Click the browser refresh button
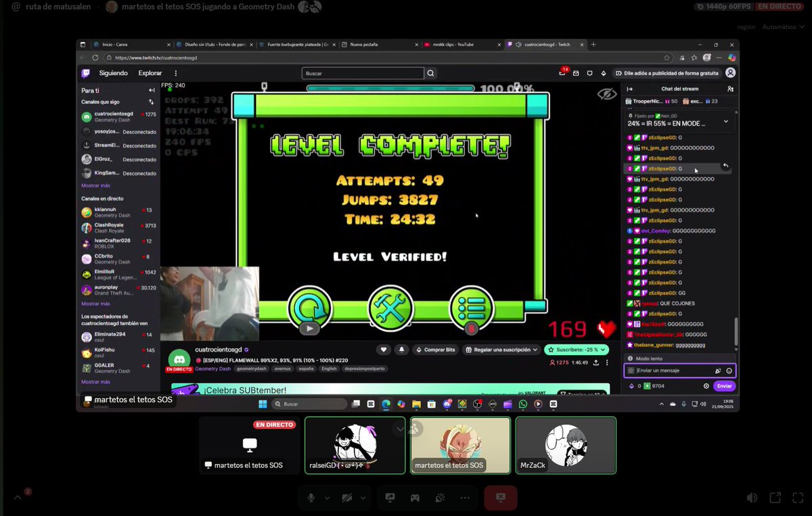 [x=95, y=57]
